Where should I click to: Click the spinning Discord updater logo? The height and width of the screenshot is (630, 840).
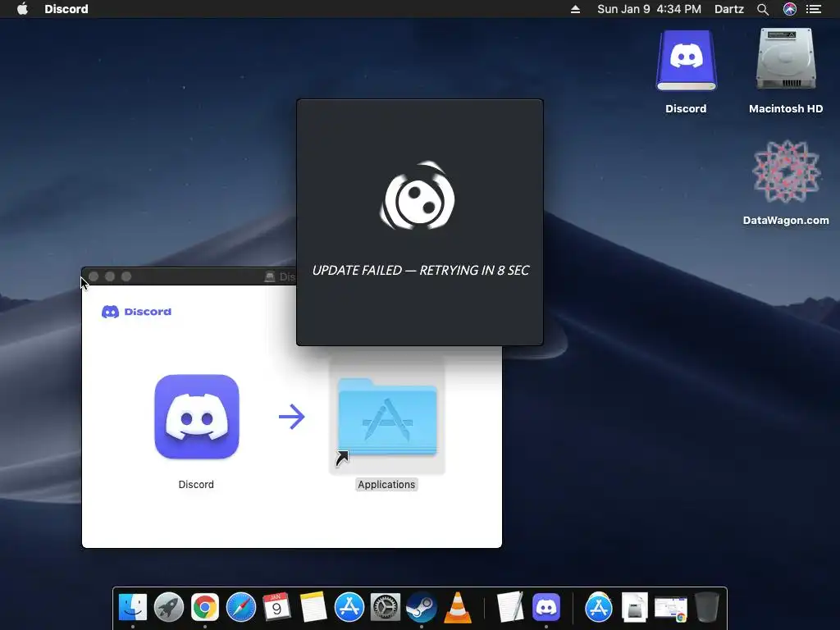(x=418, y=196)
